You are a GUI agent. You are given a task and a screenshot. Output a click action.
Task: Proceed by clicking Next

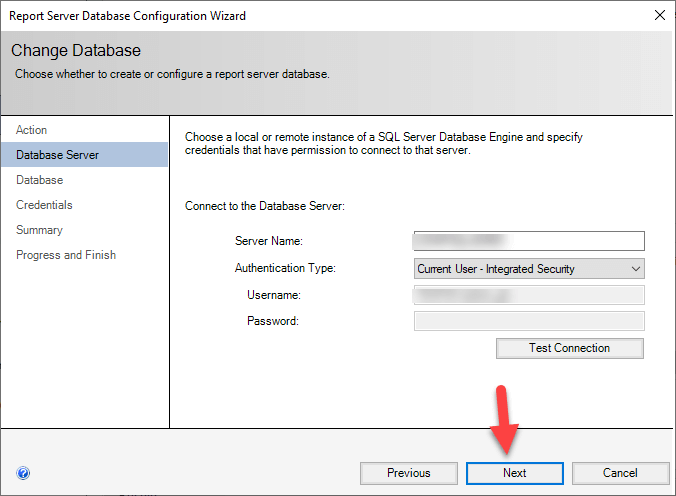click(x=515, y=473)
